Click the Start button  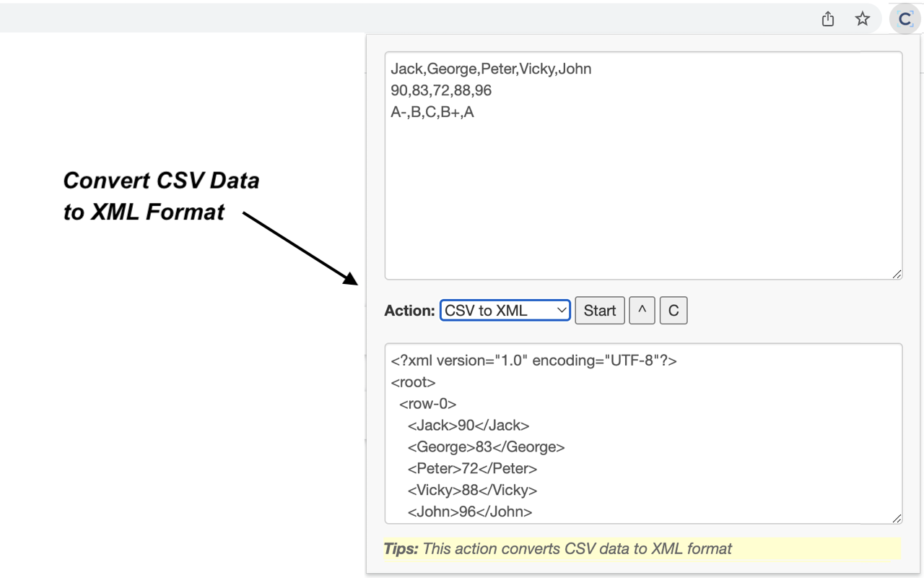coord(600,311)
